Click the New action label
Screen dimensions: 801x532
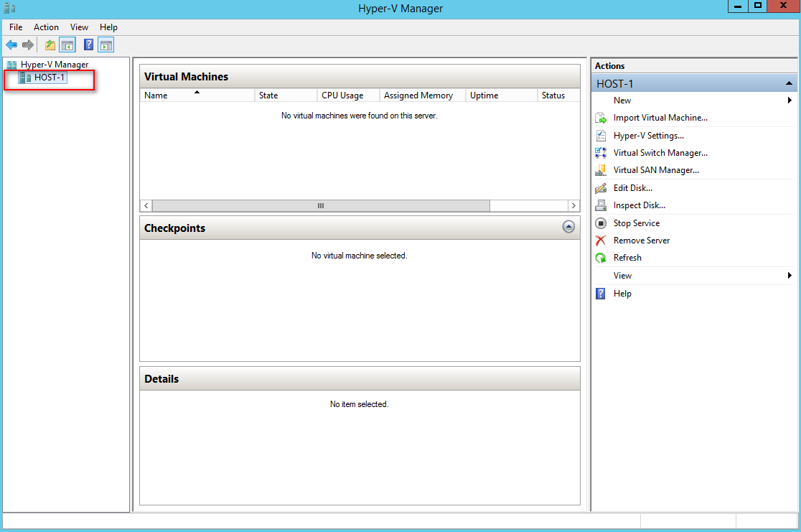click(x=622, y=101)
